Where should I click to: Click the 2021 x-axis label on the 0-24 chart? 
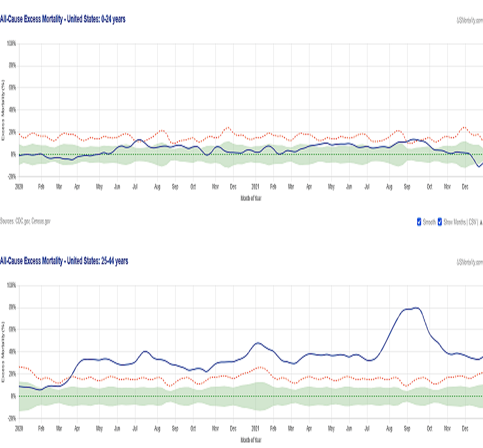[x=255, y=187]
